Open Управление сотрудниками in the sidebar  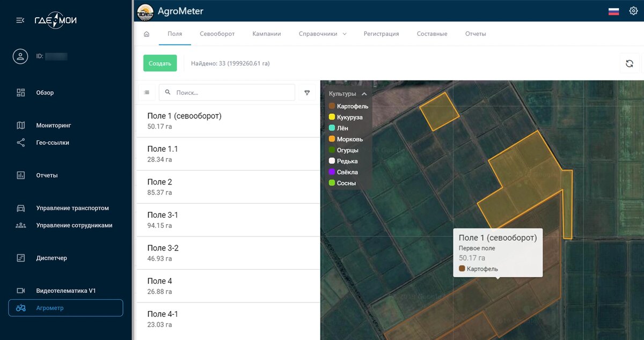pyautogui.click(x=75, y=225)
